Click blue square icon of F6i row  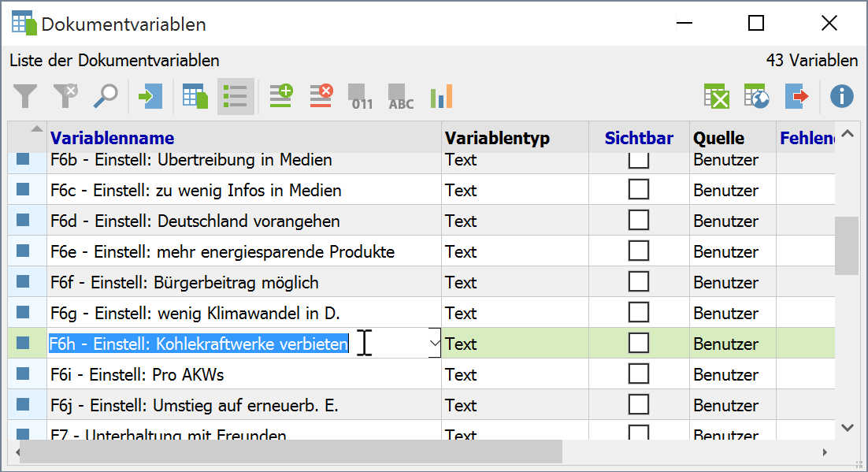(23, 374)
